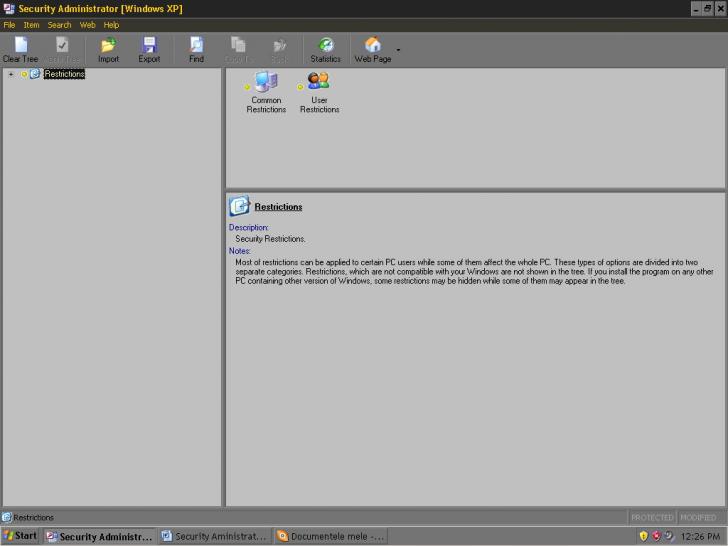Viewport: 728px width, 546px height.
Task: Open the User Restrictions icon
Action: pyautogui.click(x=319, y=92)
